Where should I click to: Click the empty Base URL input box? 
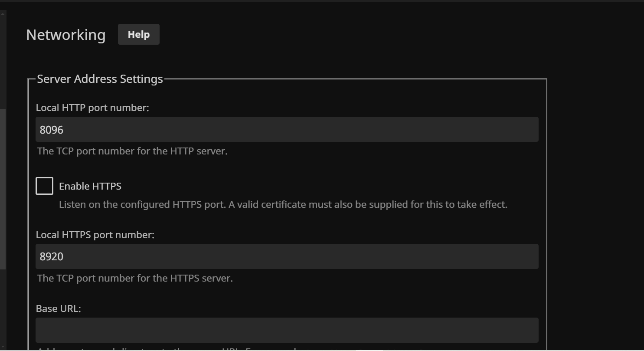click(287, 330)
